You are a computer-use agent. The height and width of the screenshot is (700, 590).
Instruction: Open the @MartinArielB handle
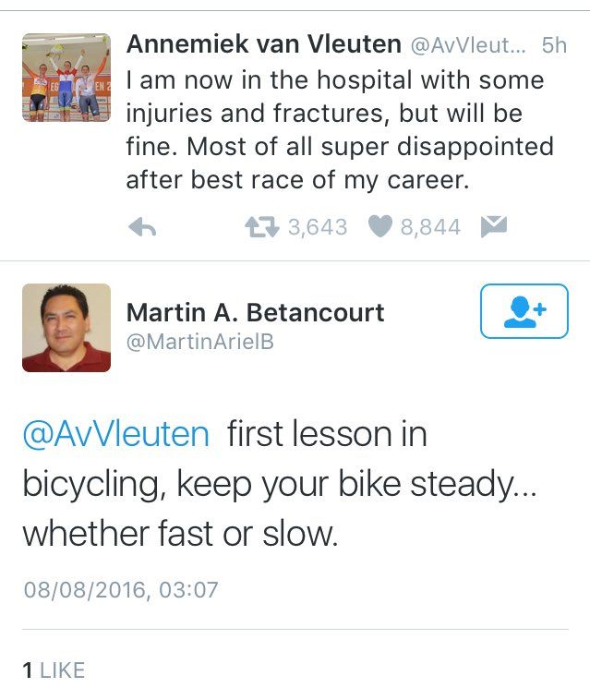click(x=199, y=343)
